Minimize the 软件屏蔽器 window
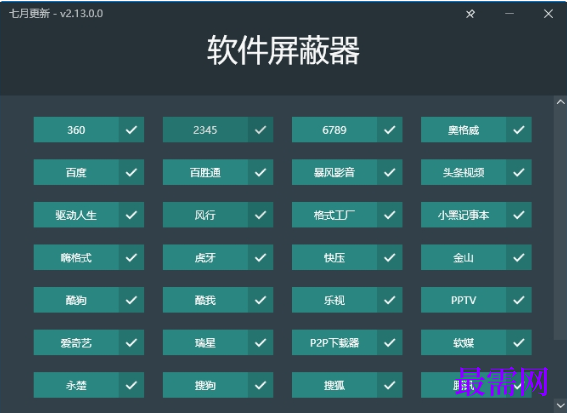The width and height of the screenshot is (567, 413). [510, 14]
